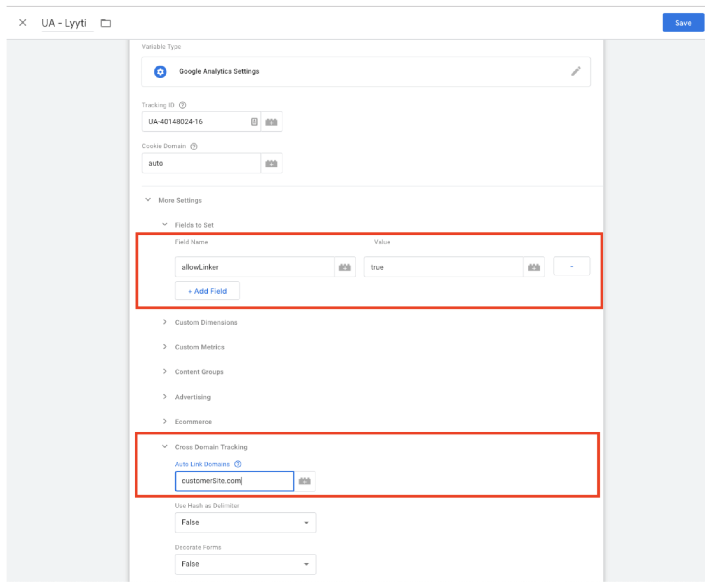
Task: Open the variable picker beside Auto Link Domains
Action: click(x=305, y=481)
